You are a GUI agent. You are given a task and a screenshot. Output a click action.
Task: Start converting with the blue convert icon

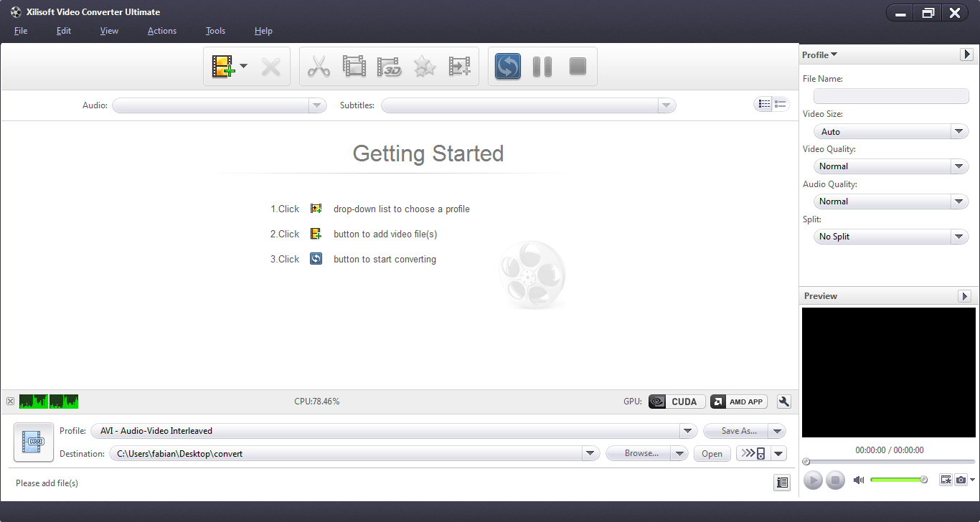coord(507,66)
